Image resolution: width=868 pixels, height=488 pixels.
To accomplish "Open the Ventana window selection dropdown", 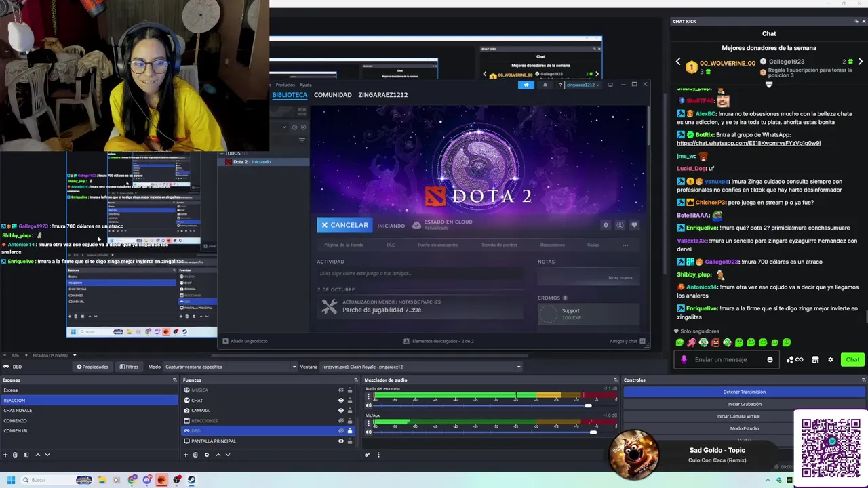I will coord(421,367).
